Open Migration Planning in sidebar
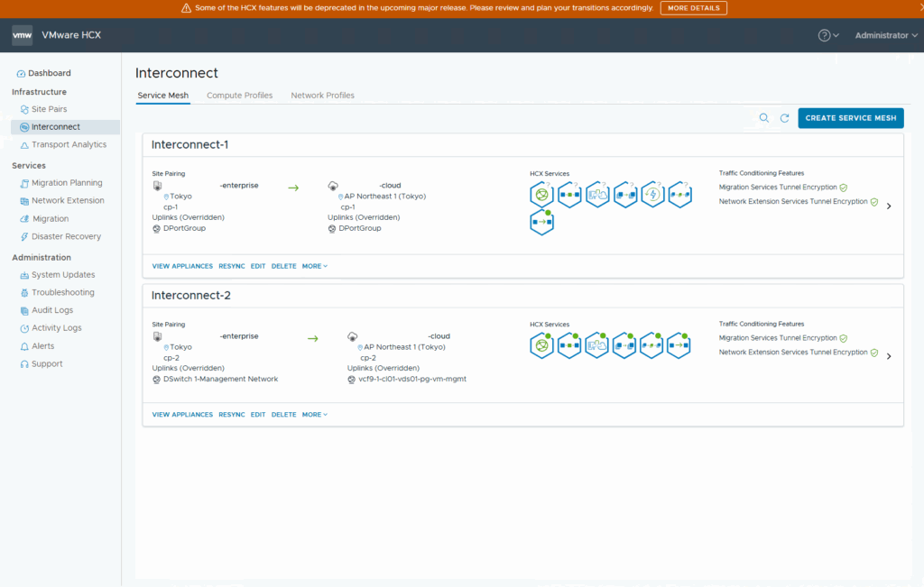The height and width of the screenshot is (587, 924). (67, 183)
